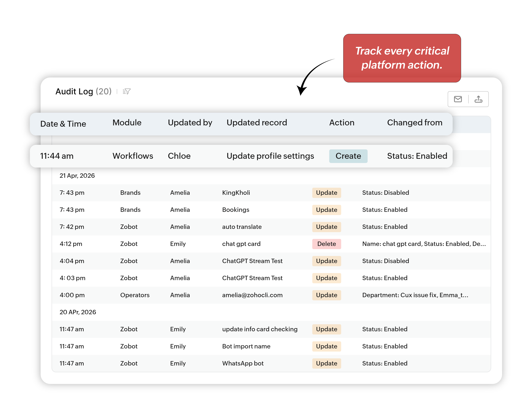Select the '20 APr, 2026' date group
Screen dimensions: 532x418
pos(78,312)
